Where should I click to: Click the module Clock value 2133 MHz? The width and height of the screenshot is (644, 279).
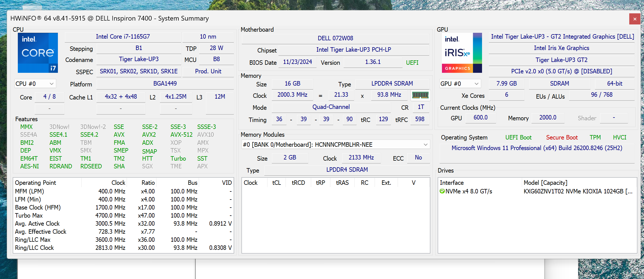point(361,158)
